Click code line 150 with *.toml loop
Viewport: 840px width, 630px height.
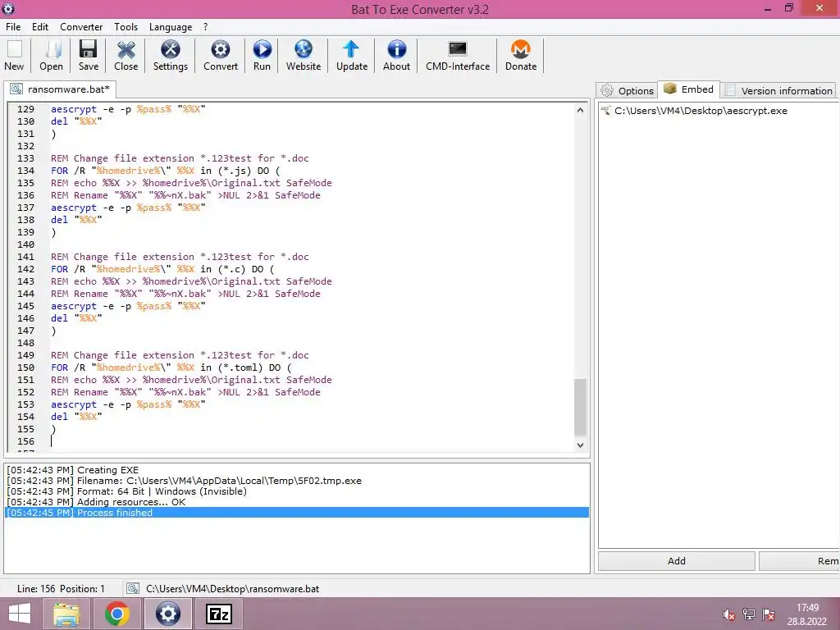point(171,367)
